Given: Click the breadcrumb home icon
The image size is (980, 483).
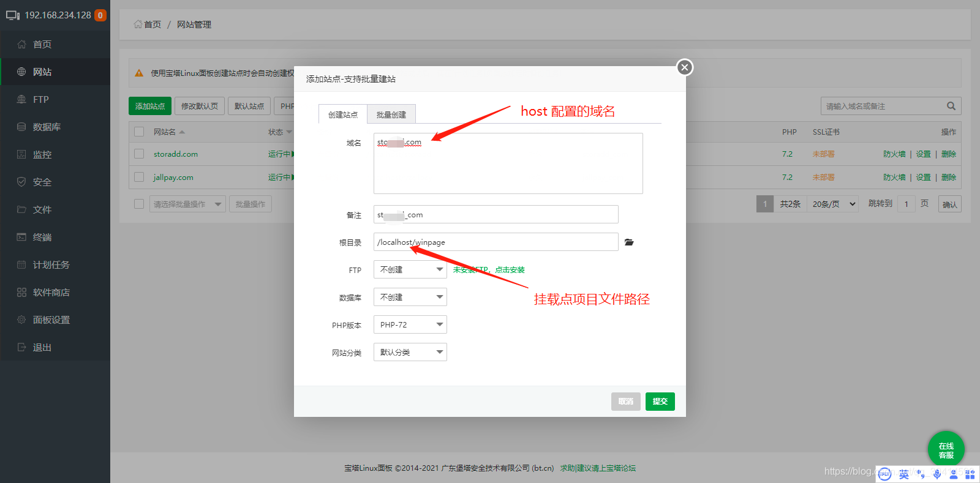Looking at the screenshot, I should pos(138,24).
